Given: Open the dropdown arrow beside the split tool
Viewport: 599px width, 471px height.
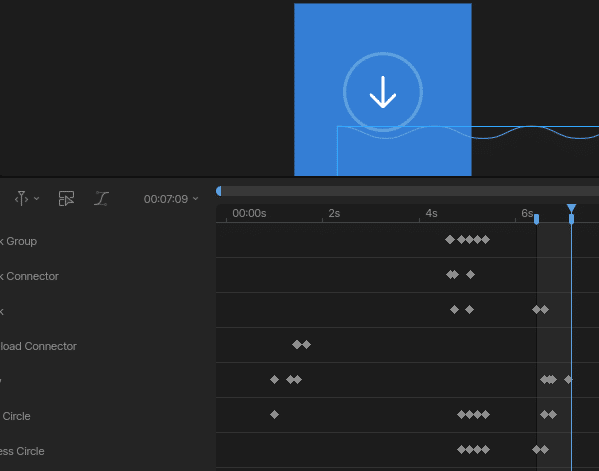Looking at the screenshot, I should (x=37, y=199).
